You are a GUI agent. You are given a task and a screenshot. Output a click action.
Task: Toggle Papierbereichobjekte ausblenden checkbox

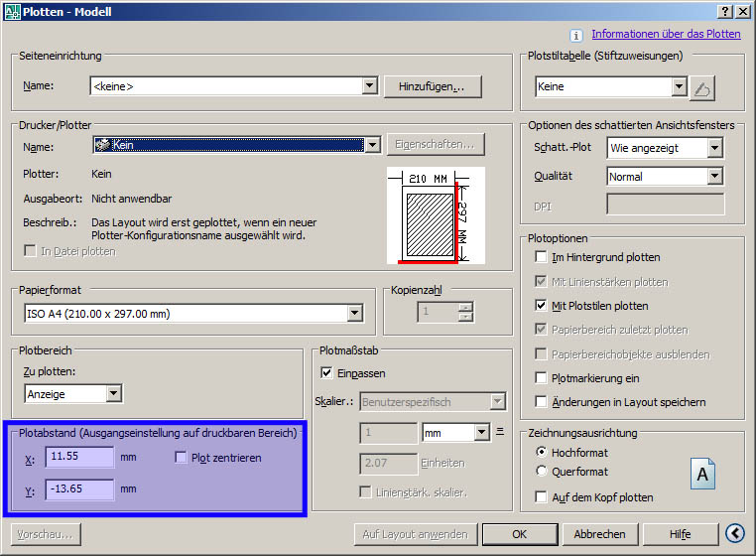coord(541,353)
